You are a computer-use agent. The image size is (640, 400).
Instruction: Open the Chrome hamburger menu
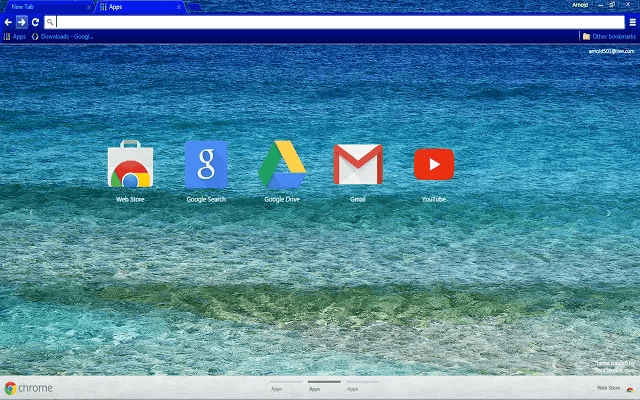pyautogui.click(x=632, y=21)
